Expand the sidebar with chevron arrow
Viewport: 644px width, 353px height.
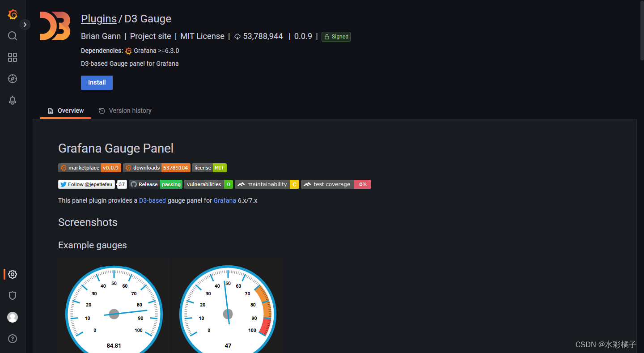point(25,25)
